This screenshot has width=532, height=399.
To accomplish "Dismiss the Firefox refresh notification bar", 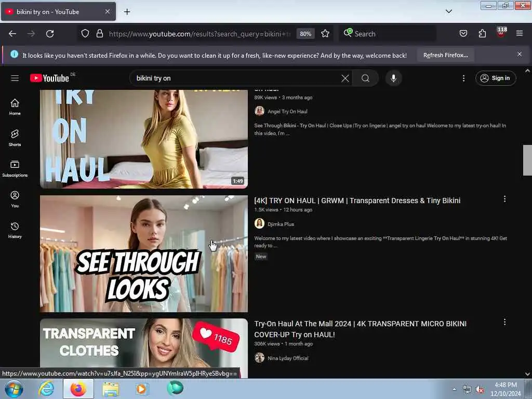I will (x=520, y=54).
